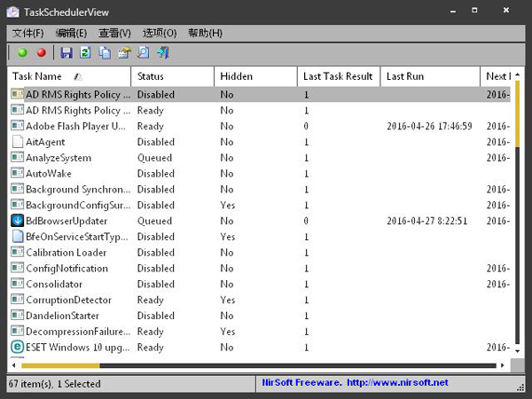This screenshot has width=532, height=399.
Task: Click the blue download icon beside BdBrowserUpdater
Action: tap(18, 221)
